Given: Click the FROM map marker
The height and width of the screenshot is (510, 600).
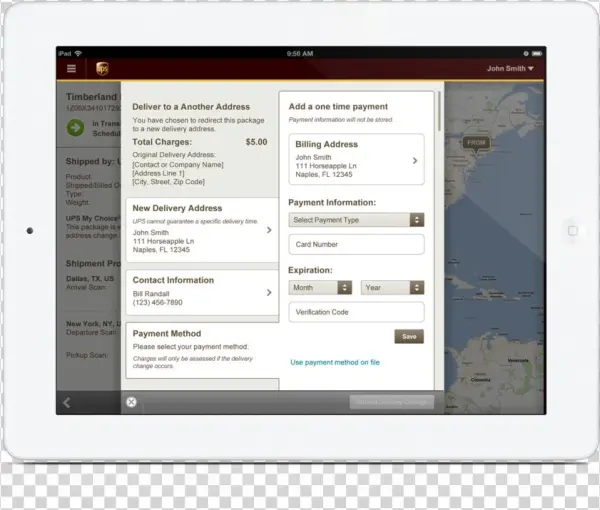Looking at the screenshot, I should (476, 143).
